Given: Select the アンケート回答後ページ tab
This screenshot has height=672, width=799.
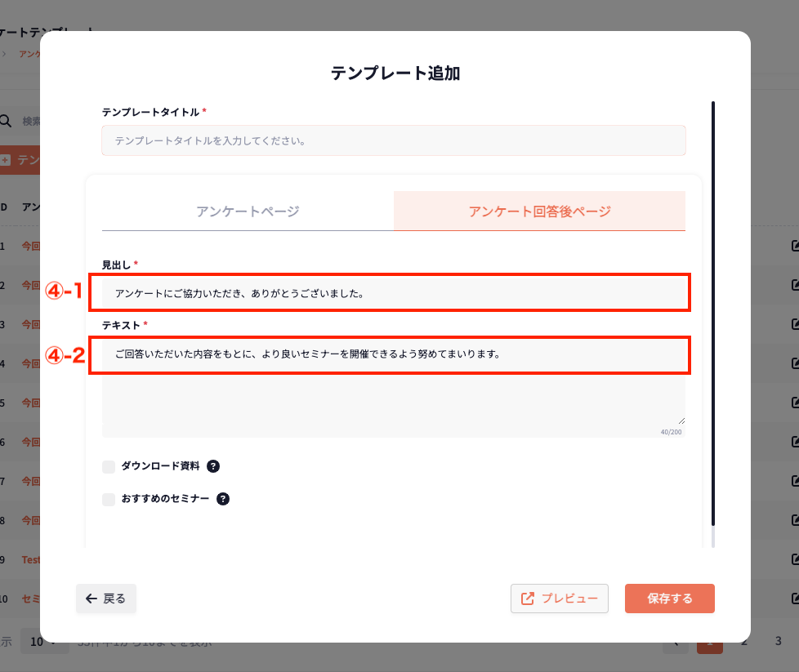Looking at the screenshot, I should (x=539, y=211).
